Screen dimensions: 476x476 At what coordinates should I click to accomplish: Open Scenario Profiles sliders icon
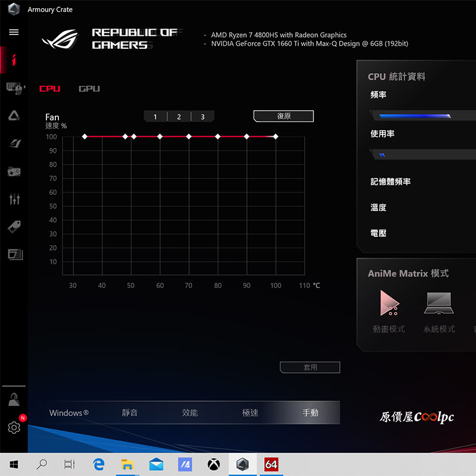click(14, 199)
